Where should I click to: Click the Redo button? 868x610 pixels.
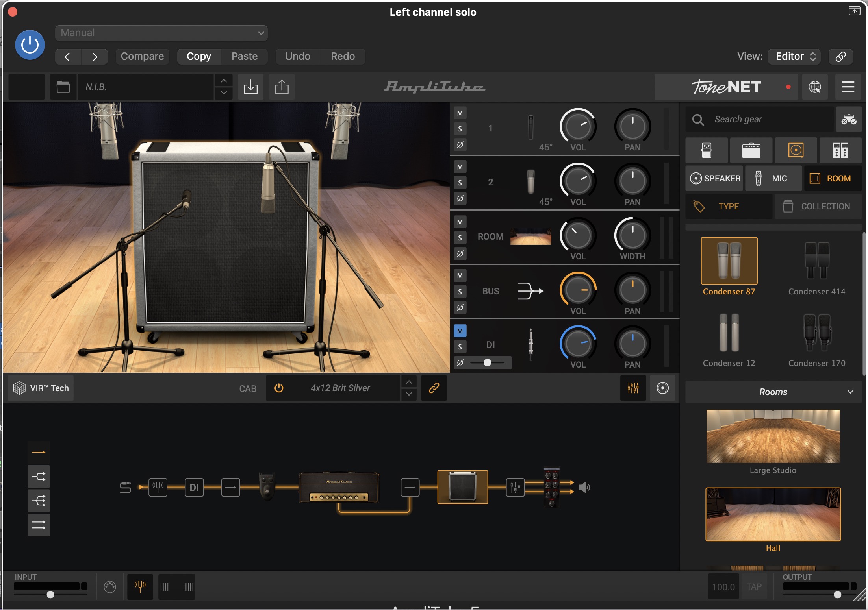pos(343,57)
